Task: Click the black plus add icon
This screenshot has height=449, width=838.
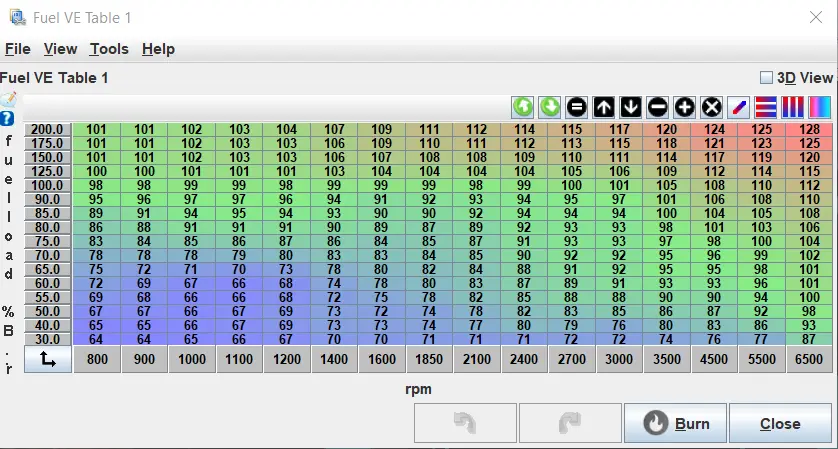Action: pyautogui.click(x=685, y=107)
